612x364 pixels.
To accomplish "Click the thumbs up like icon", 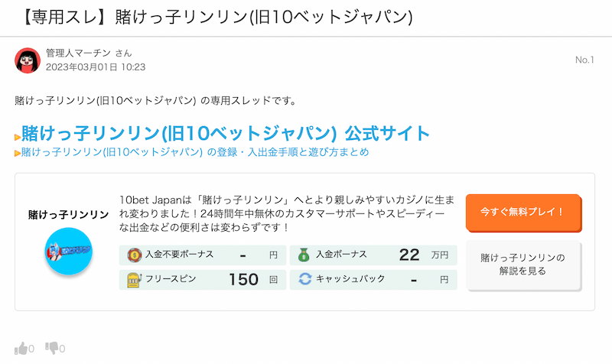I will tap(21, 348).
